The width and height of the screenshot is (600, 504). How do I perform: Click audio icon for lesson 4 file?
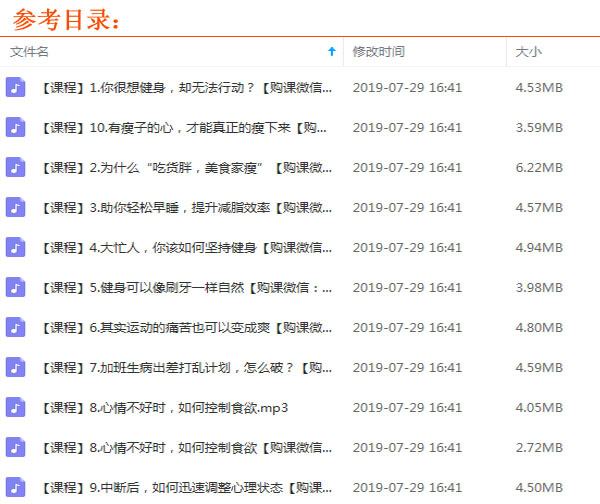(x=15, y=247)
